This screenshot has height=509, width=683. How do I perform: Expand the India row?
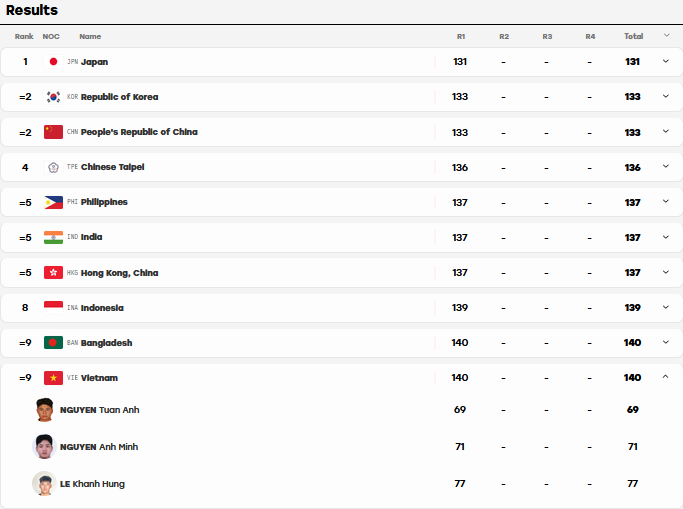pyautogui.click(x=666, y=237)
